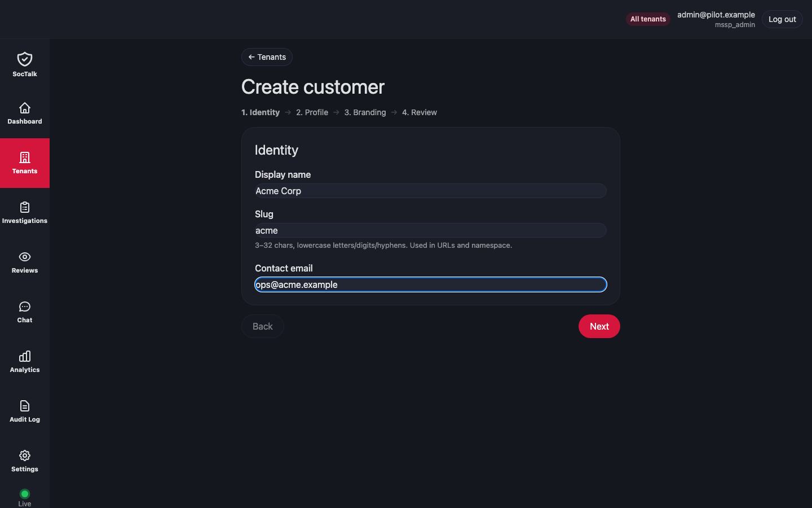
Task: Click admin@pilot.example user text
Action: 716,15
